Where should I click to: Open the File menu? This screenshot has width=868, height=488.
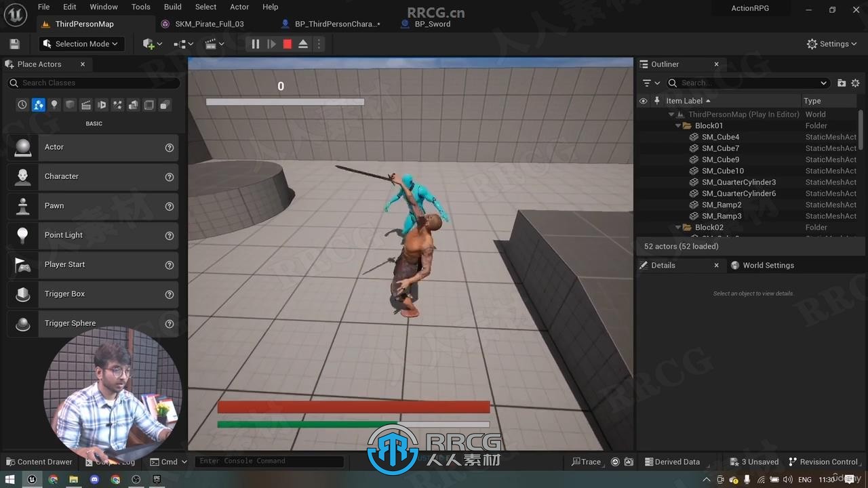click(43, 7)
